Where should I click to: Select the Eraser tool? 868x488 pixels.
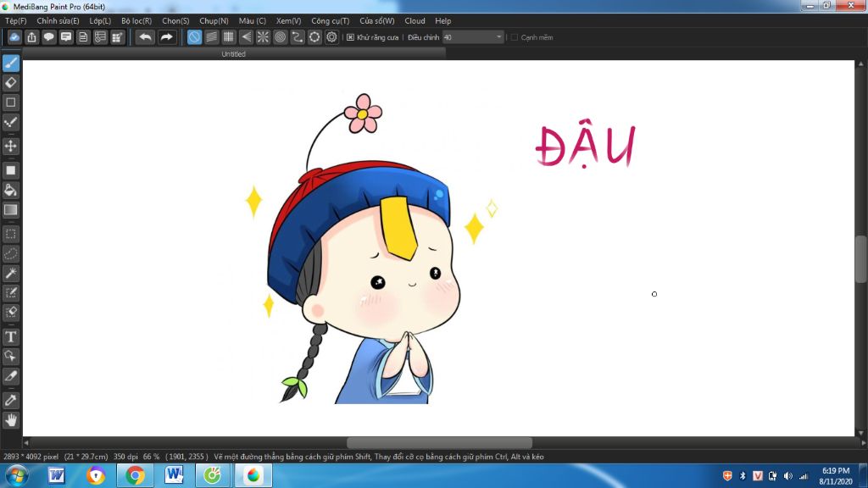coord(11,82)
